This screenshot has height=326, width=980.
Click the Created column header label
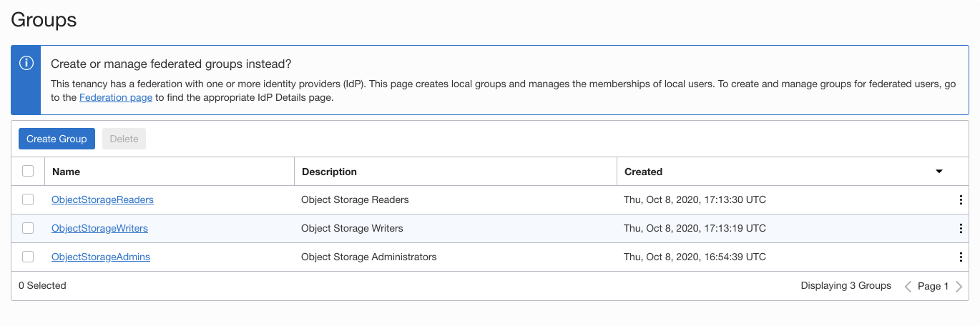click(x=643, y=172)
